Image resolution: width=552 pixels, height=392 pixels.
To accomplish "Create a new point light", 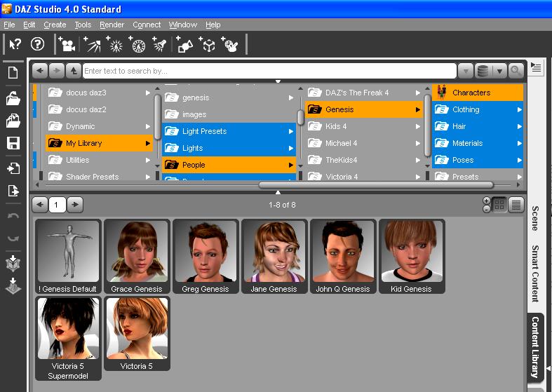I will coord(115,44).
